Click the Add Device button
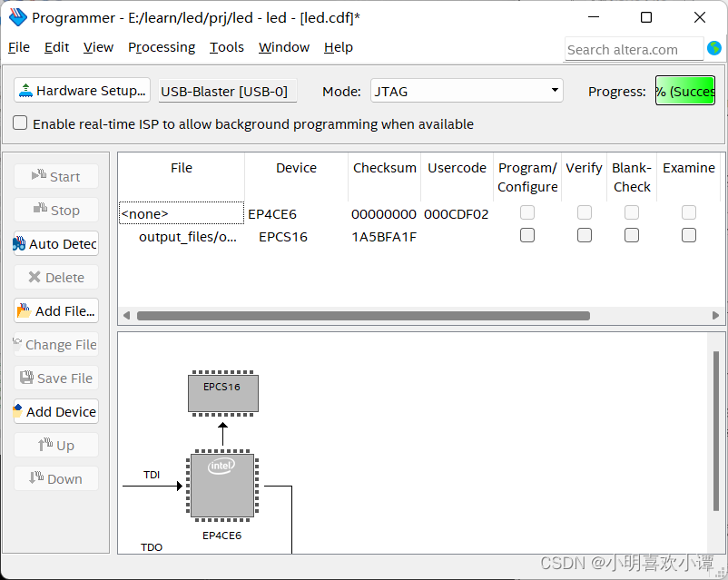The image size is (728, 580). [56, 411]
